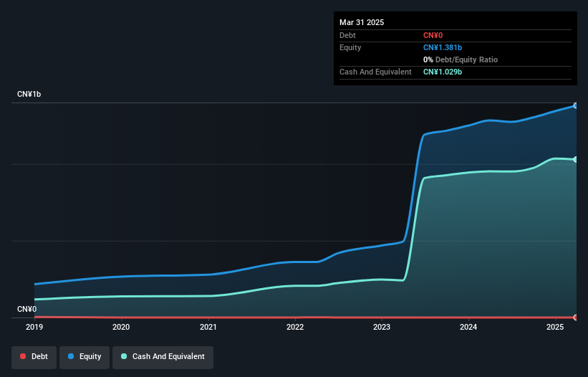Select the 2019 x-axis label

(x=34, y=328)
